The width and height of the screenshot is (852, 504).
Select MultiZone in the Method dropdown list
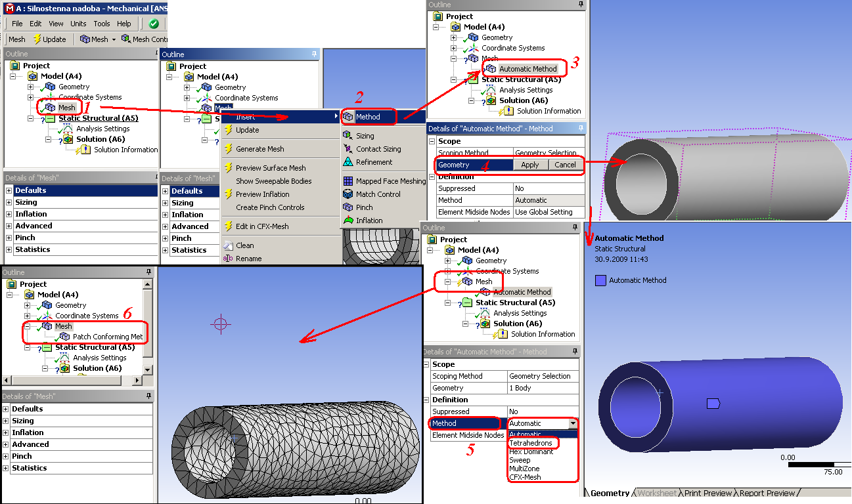click(x=524, y=469)
